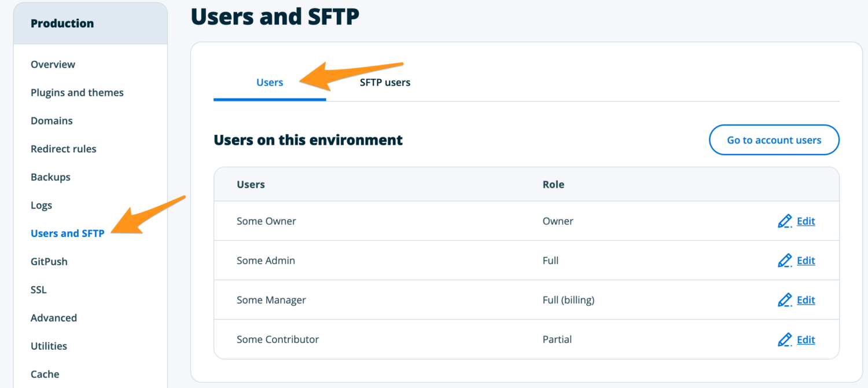The height and width of the screenshot is (388, 868).
Task: Select the Users tab
Action: click(x=269, y=82)
